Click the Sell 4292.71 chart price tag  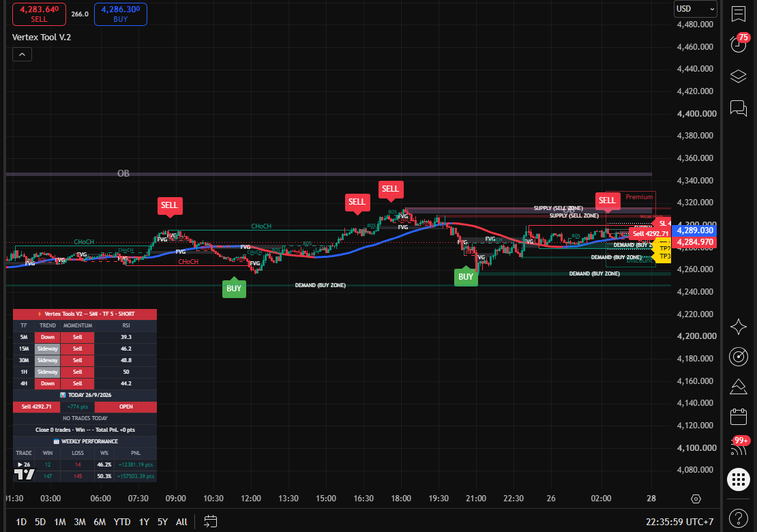coord(651,234)
